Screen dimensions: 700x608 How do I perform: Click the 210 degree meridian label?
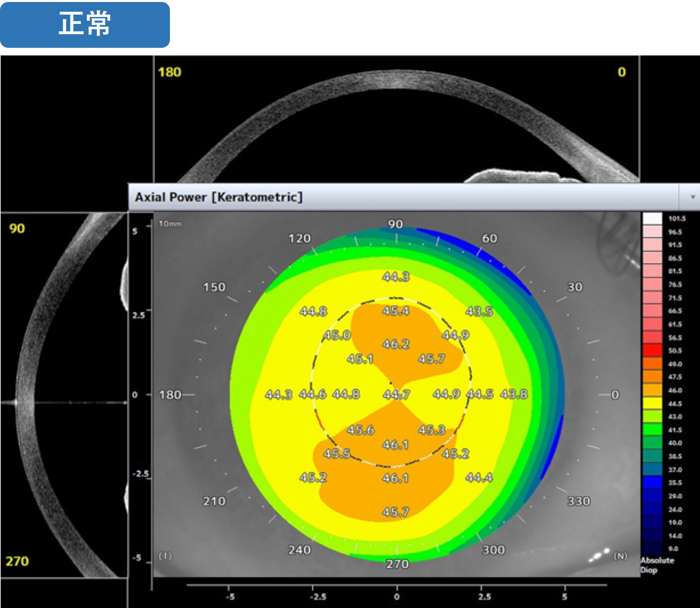tap(214, 501)
